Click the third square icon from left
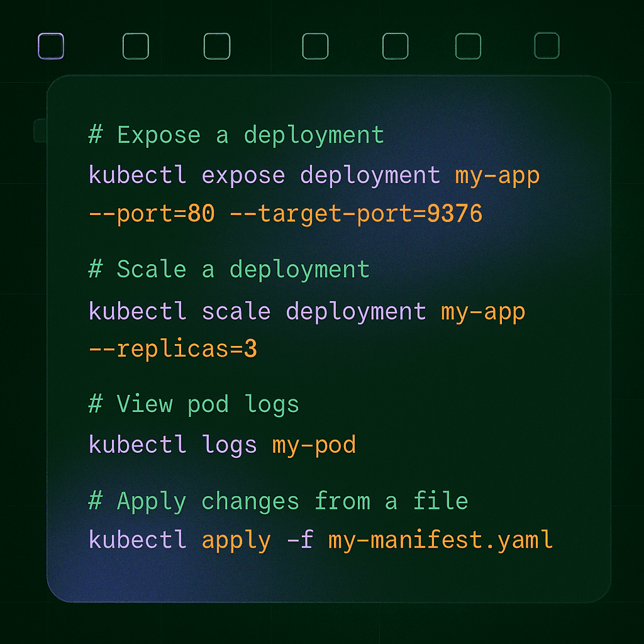Image resolution: width=644 pixels, height=644 pixels. [x=217, y=46]
